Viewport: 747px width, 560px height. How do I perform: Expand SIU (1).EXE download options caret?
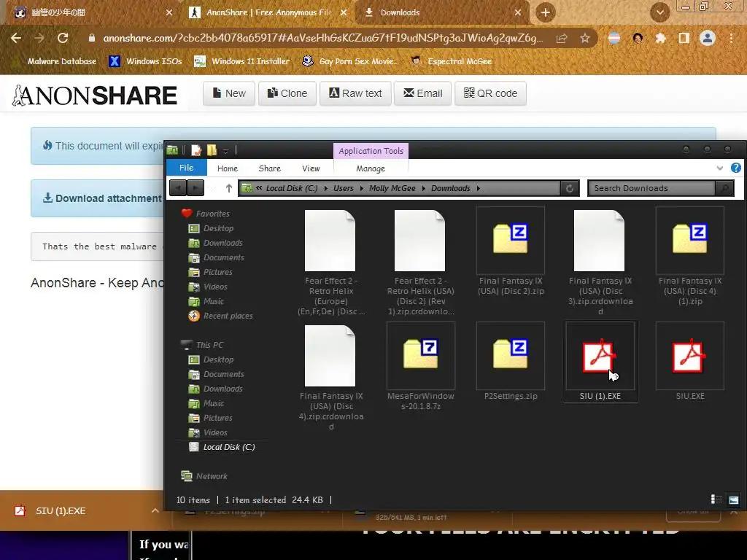(x=155, y=510)
